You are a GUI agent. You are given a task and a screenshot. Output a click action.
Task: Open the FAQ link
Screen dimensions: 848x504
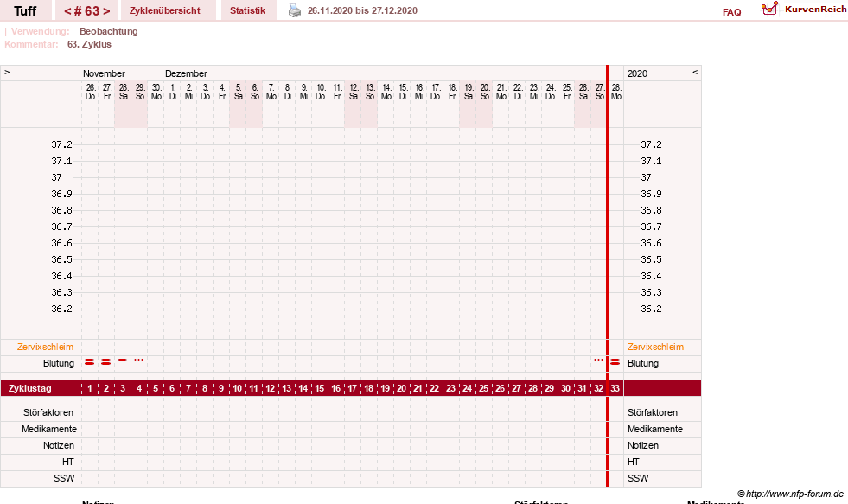click(x=731, y=12)
